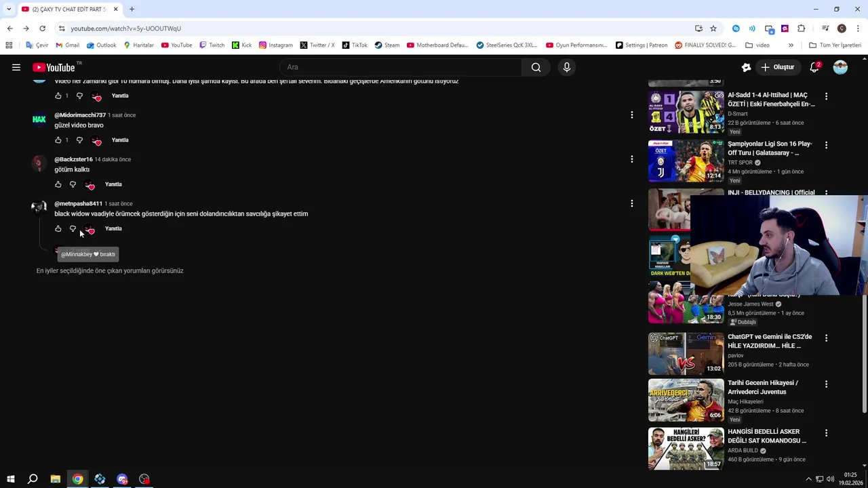Open Windows taskbar search
The height and width of the screenshot is (488, 868).
tap(33, 479)
